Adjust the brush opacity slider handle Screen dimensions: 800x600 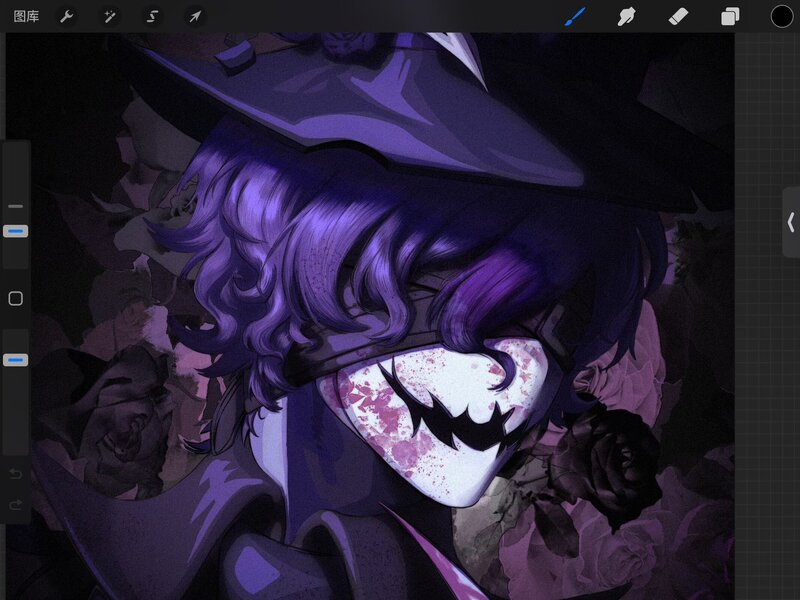coord(15,360)
